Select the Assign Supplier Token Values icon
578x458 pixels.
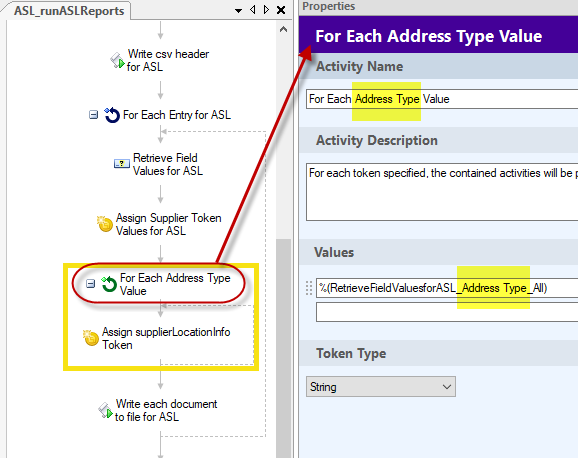(105, 224)
